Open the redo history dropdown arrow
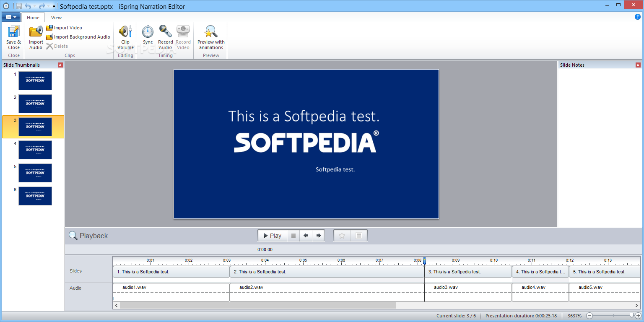Viewport: 644px width, 322px height. tap(48, 6)
